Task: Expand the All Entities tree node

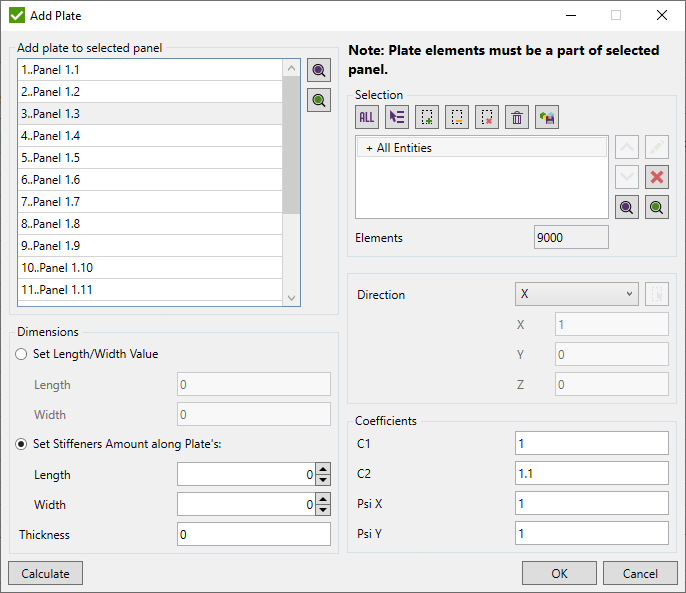Action: (369, 148)
